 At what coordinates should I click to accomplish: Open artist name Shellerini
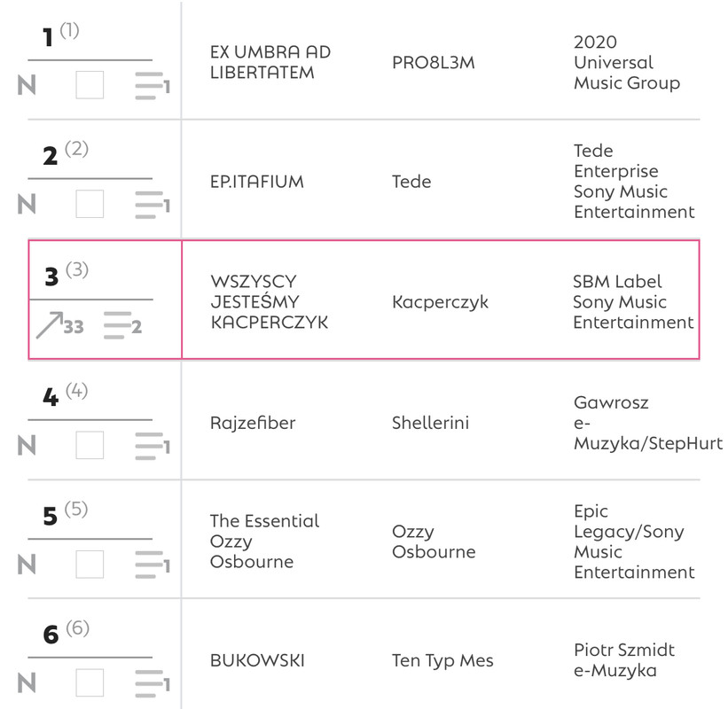[x=430, y=423]
